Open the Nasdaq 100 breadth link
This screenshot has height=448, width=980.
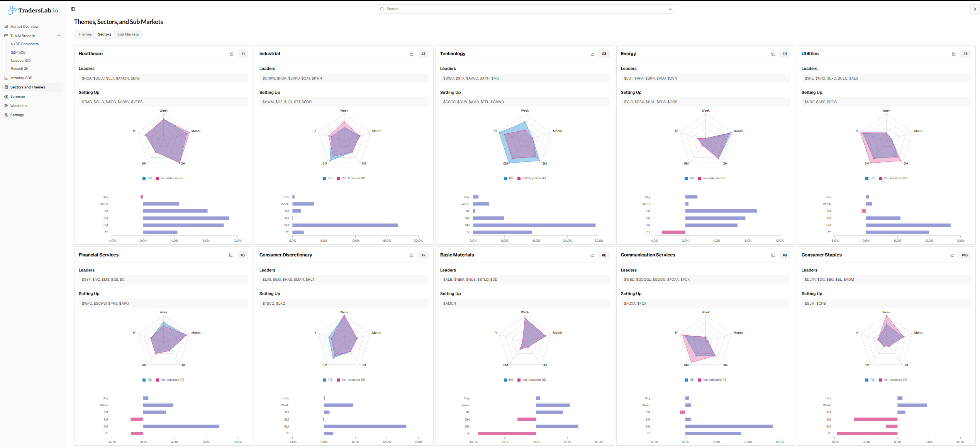(x=20, y=61)
